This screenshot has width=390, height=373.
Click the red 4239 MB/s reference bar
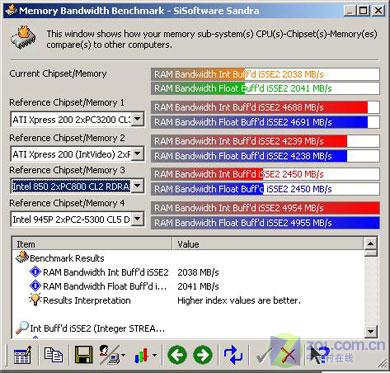point(265,141)
